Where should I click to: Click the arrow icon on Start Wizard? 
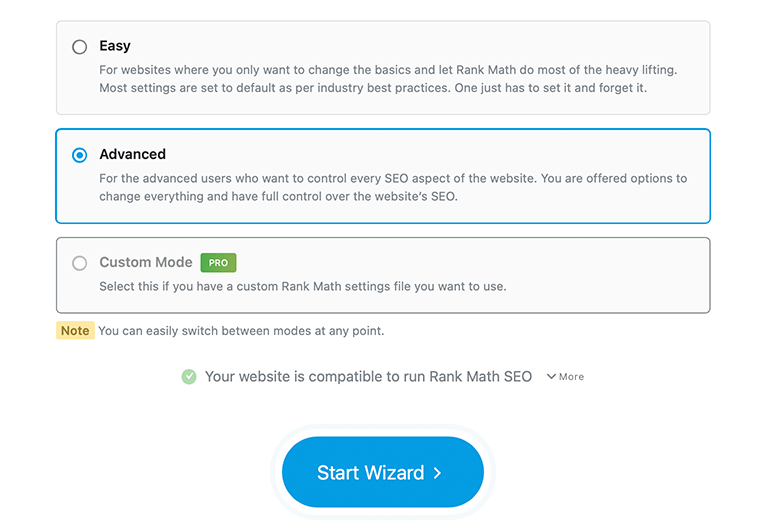pos(438,473)
